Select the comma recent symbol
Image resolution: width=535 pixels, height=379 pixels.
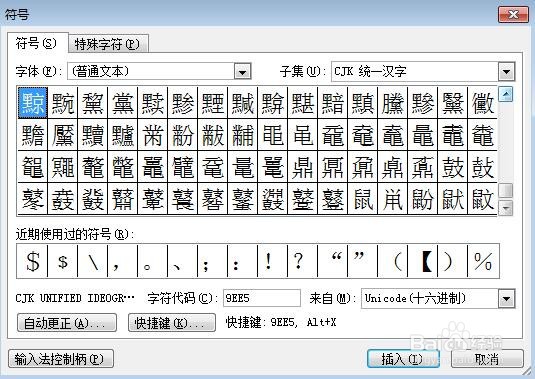(122, 261)
